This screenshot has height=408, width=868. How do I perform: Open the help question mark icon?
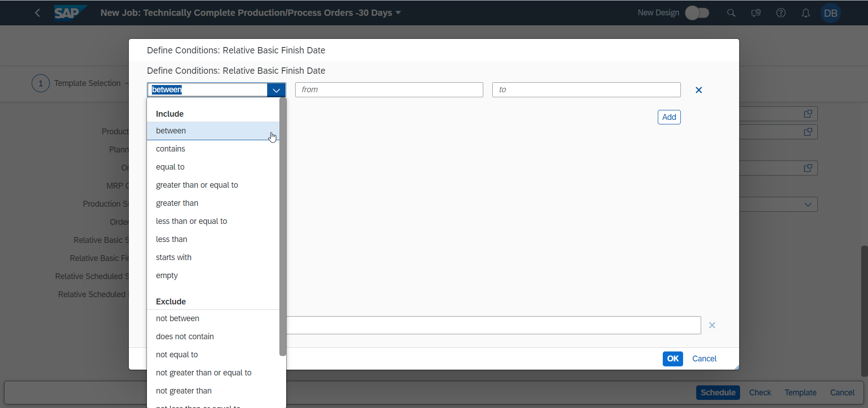[x=781, y=13]
